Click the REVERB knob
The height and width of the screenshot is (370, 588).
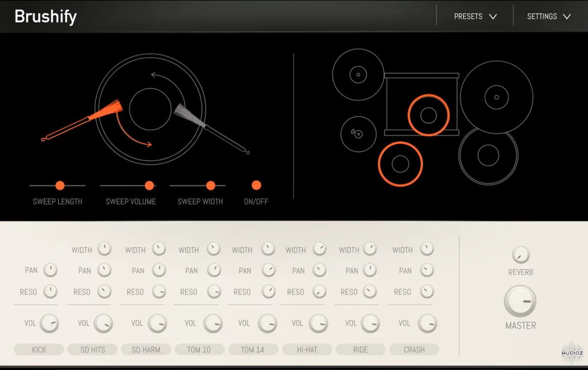(520, 255)
